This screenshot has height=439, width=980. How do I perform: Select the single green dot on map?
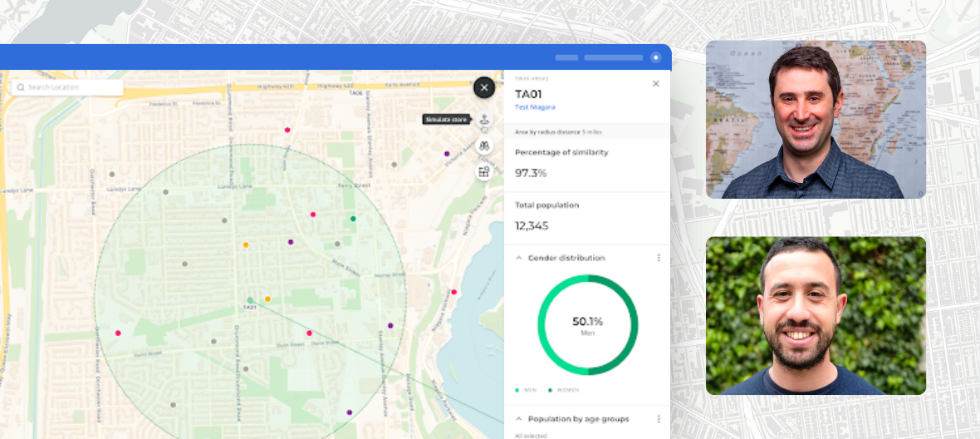[353, 219]
